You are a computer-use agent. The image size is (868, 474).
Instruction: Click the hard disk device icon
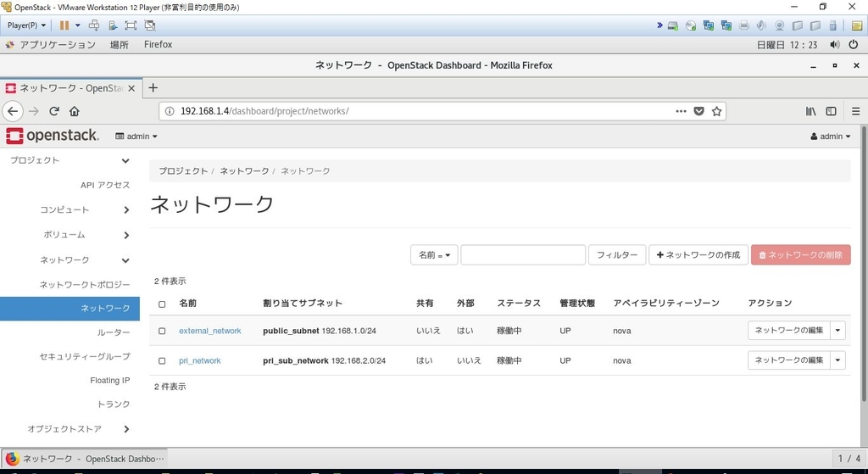click(x=672, y=25)
